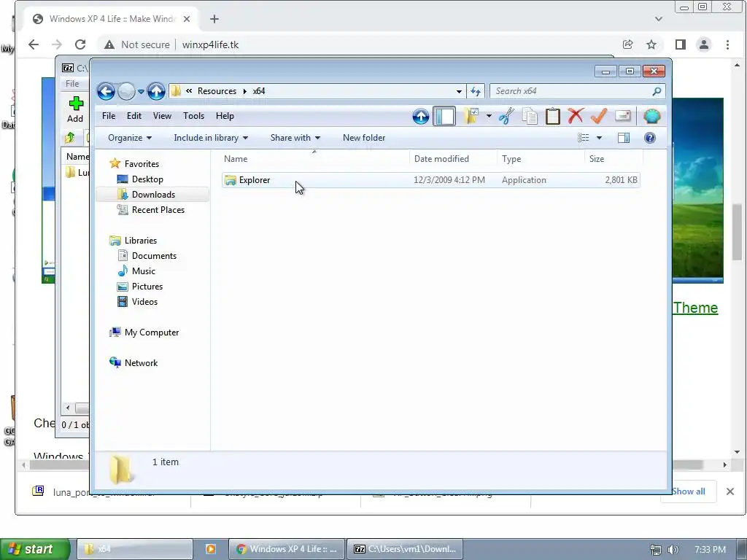Click the Start button
The image size is (747, 560).
point(35,549)
